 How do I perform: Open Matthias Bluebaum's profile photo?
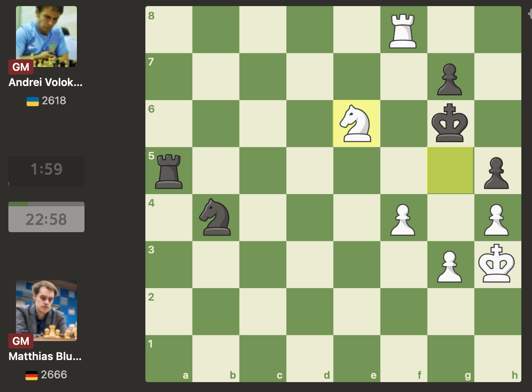tap(46, 311)
